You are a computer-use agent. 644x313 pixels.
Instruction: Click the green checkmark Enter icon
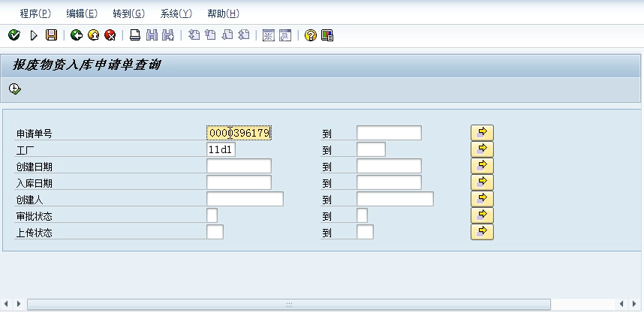(x=14, y=35)
